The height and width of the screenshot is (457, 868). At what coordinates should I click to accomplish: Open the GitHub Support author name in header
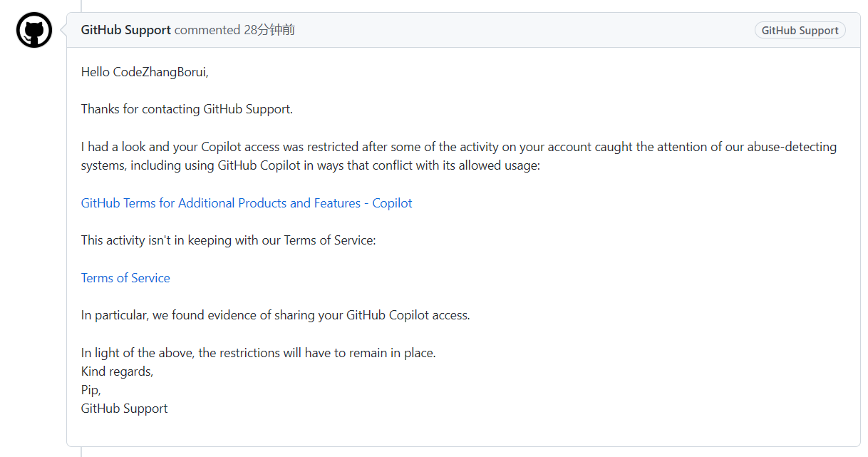[126, 30]
